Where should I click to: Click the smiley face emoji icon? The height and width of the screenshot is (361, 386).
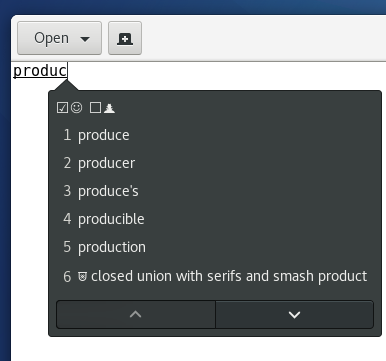tap(77, 107)
